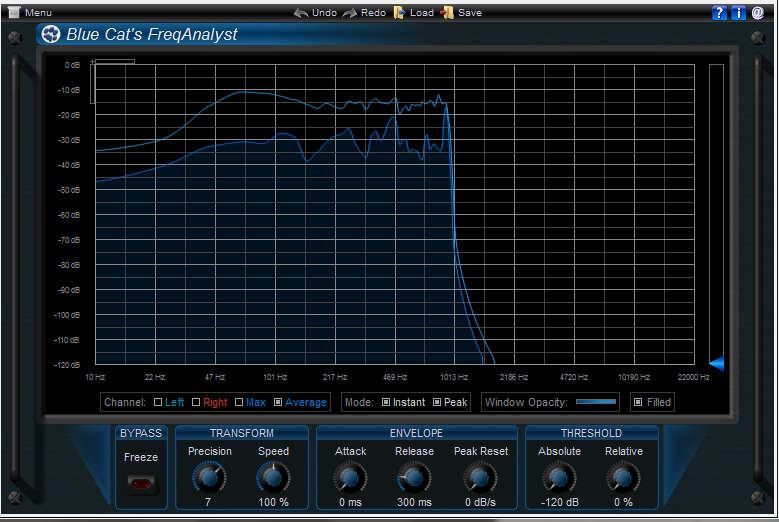This screenshot has width=779, height=522.
Task: Click the Redo arrow icon
Action: 350,12
